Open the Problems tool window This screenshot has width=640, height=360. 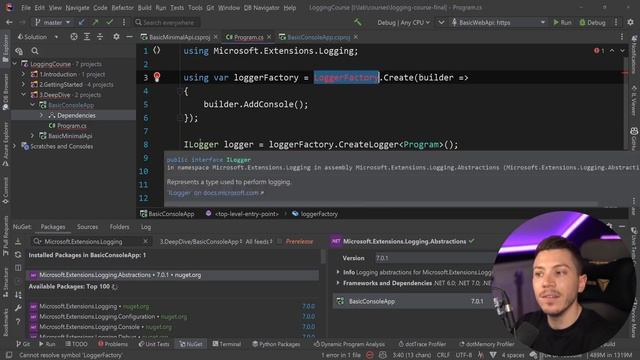pos(113,344)
